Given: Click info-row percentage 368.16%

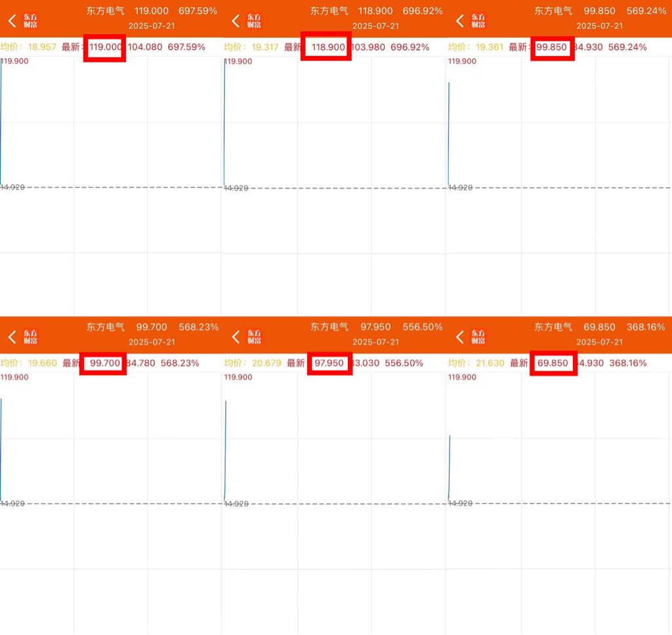Looking at the screenshot, I should [x=628, y=363].
